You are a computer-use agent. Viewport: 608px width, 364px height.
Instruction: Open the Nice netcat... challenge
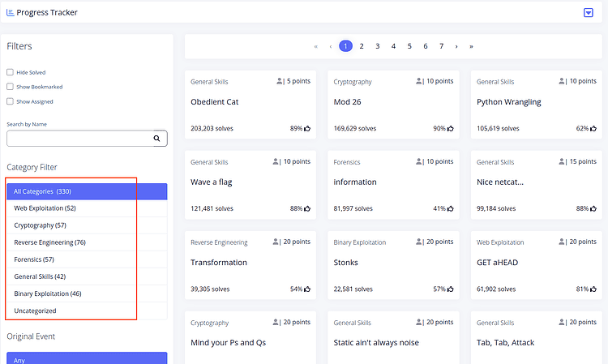pyautogui.click(x=537, y=185)
